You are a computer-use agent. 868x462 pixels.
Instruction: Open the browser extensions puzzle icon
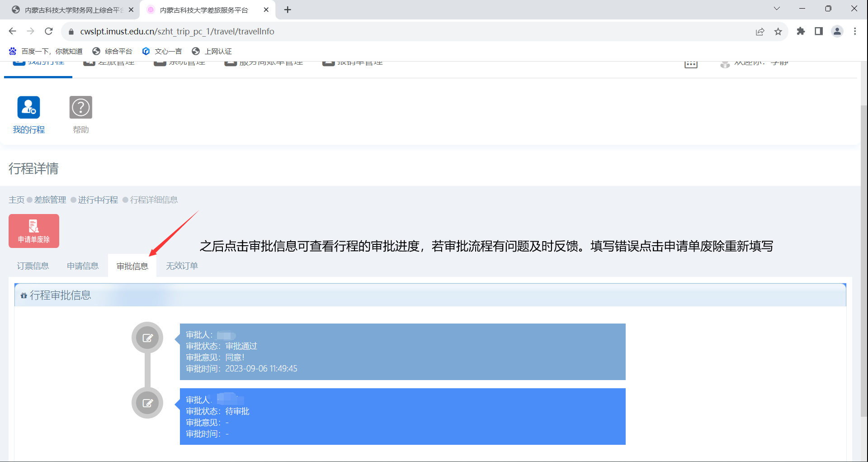tap(801, 31)
